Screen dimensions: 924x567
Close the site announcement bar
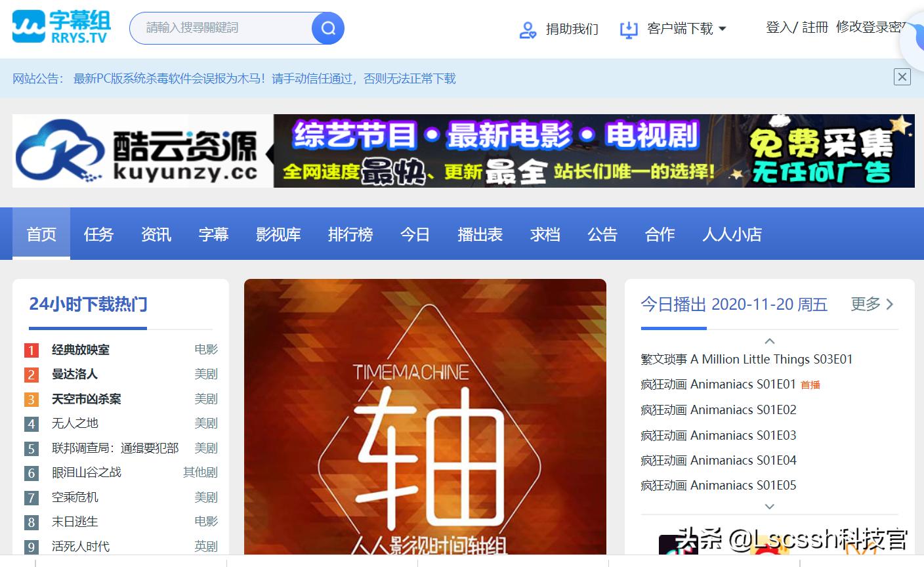pyautogui.click(x=902, y=77)
